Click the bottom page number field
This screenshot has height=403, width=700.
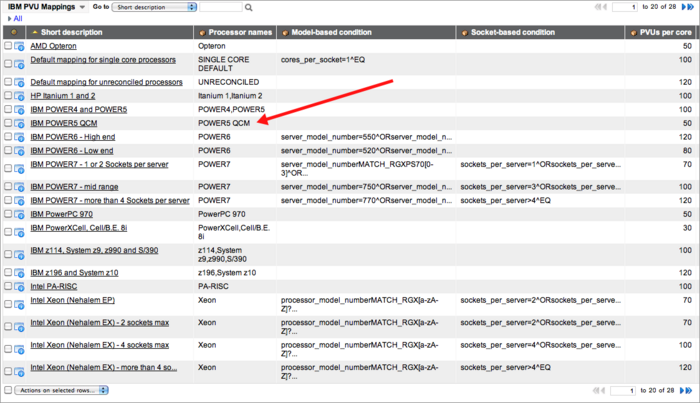pos(623,391)
